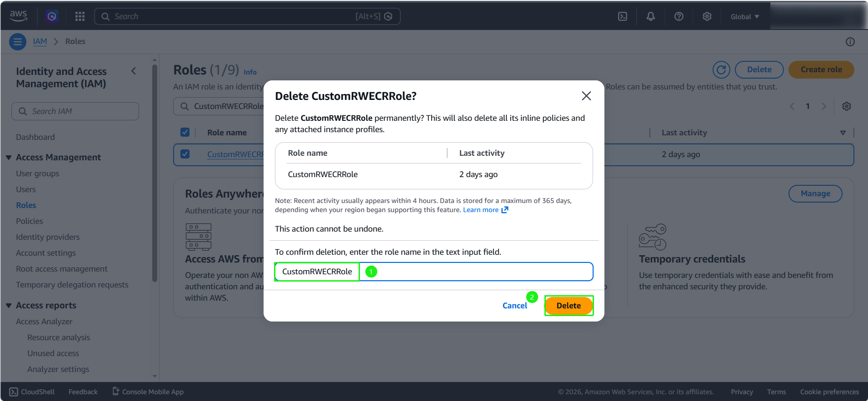Viewport: 868px width, 401px height.
Task: Open the Global region dropdown
Action: tap(745, 16)
